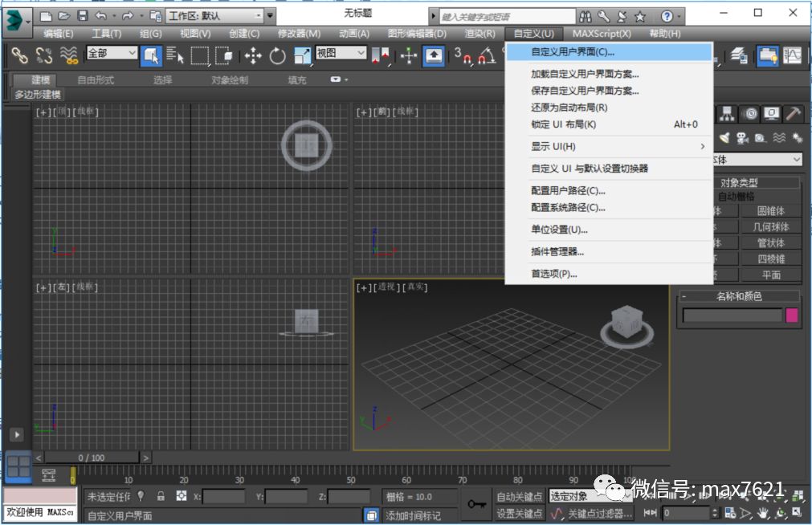Click the Favorites star icon in title bar
Viewport: 812px width, 525px height.
(x=640, y=17)
